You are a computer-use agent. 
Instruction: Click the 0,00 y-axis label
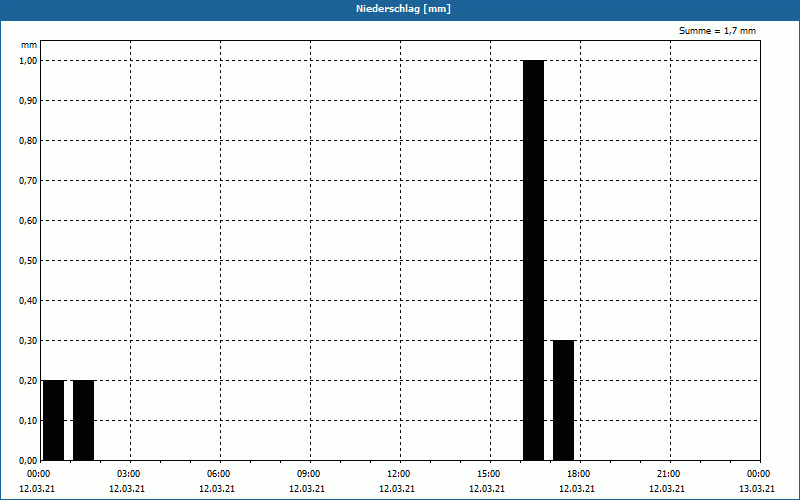click(29, 460)
